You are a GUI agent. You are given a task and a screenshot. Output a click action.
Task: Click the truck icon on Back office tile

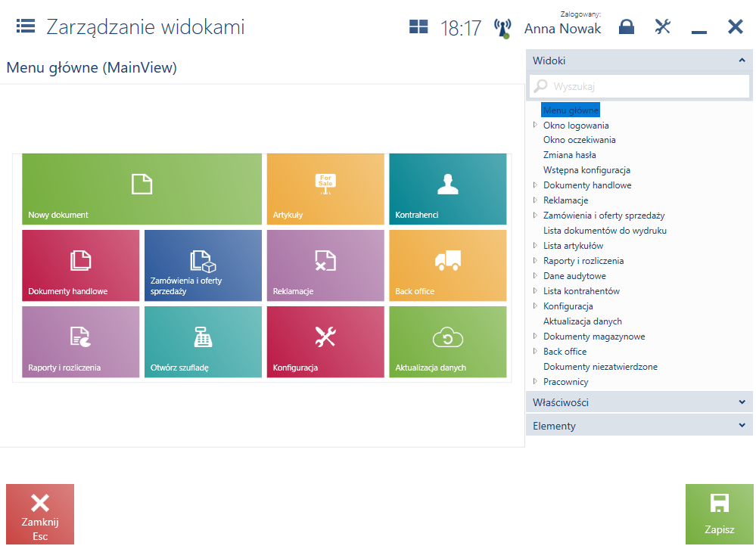(x=448, y=260)
